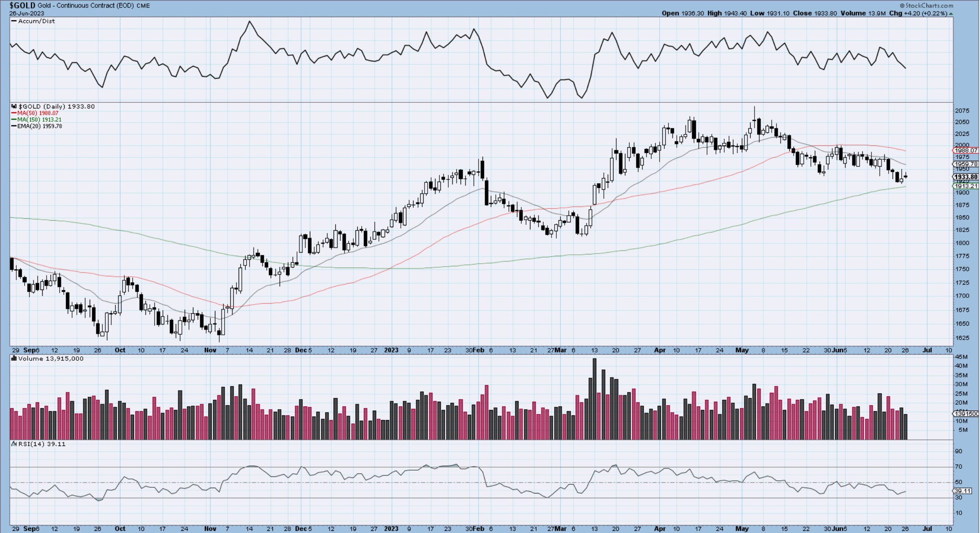The image size is (980, 533).
Task: Click the 2023 year label on the upper date axis
Action: [391, 350]
